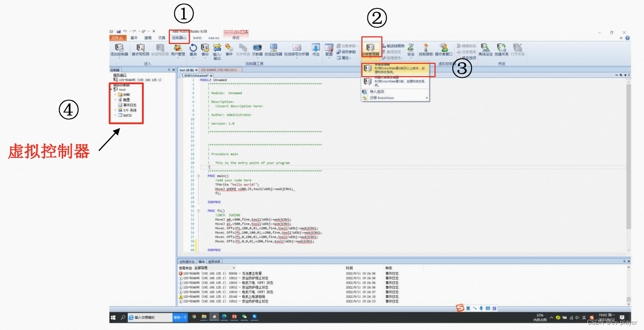
Task: Click the 打开关系 (Open Relation) icon
Action: 517,50
